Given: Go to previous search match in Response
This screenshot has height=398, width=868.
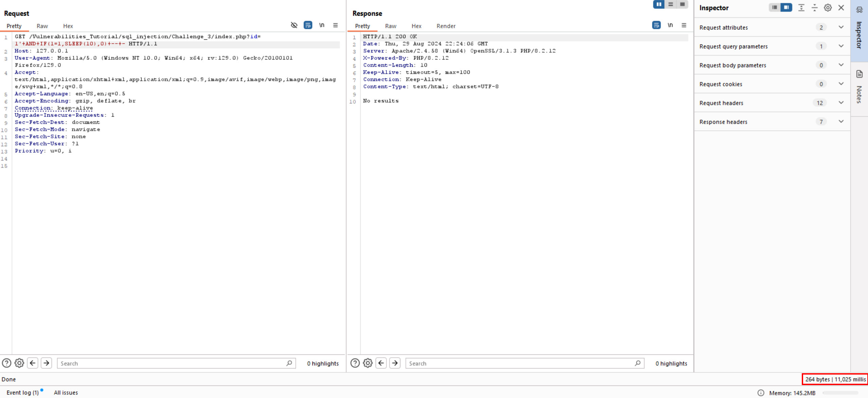Looking at the screenshot, I should 381,363.
